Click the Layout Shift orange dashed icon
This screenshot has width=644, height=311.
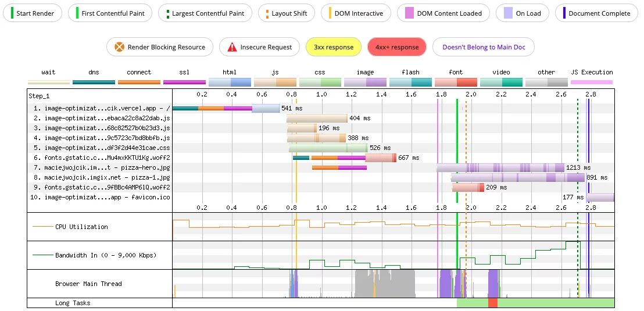coord(267,13)
